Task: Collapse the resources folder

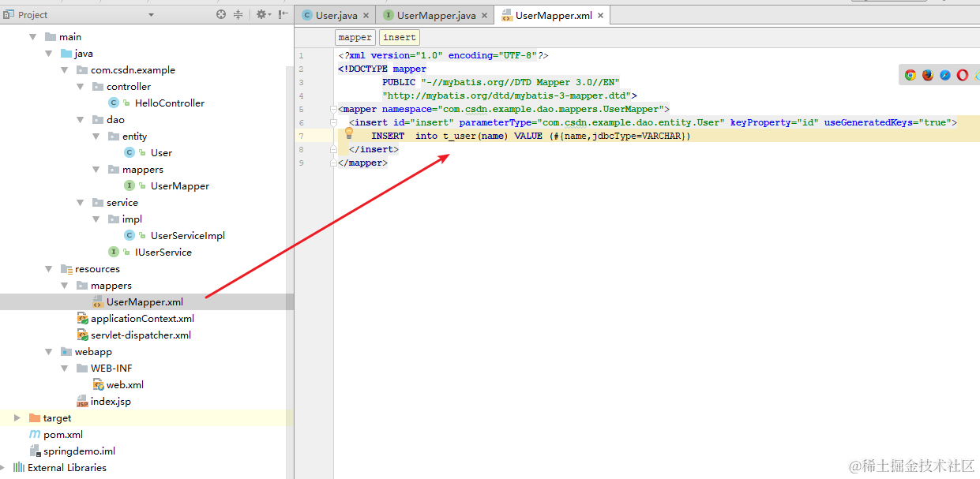Action: 49,268
